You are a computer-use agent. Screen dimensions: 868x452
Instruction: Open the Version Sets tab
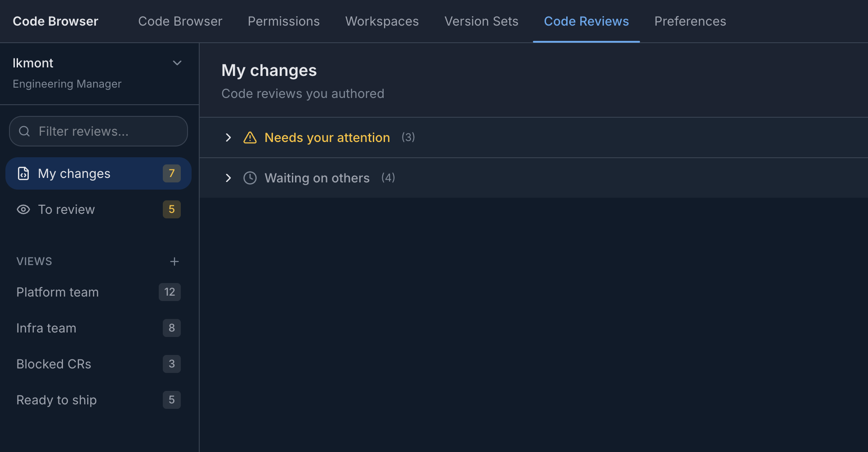pos(481,21)
